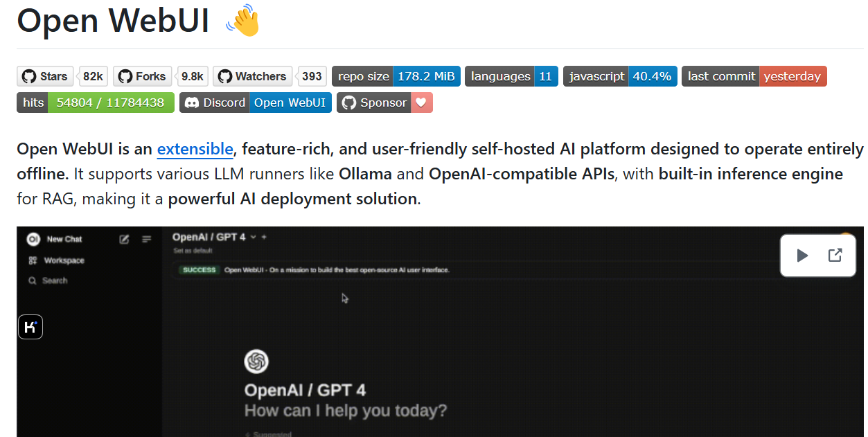Open Workspace in demo sidebar
The image size is (868, 437).
[55, 260]
